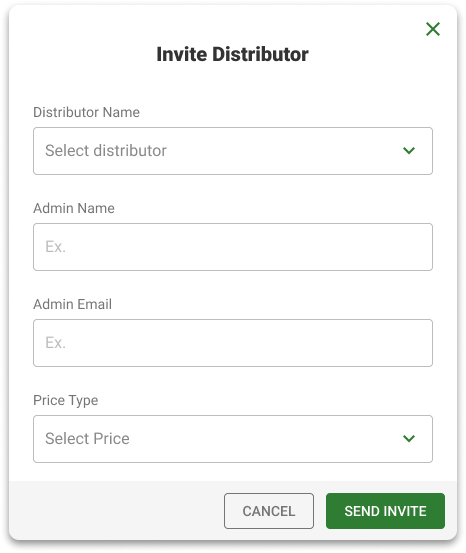Click the SEND INVITE button

pos(385,511)
